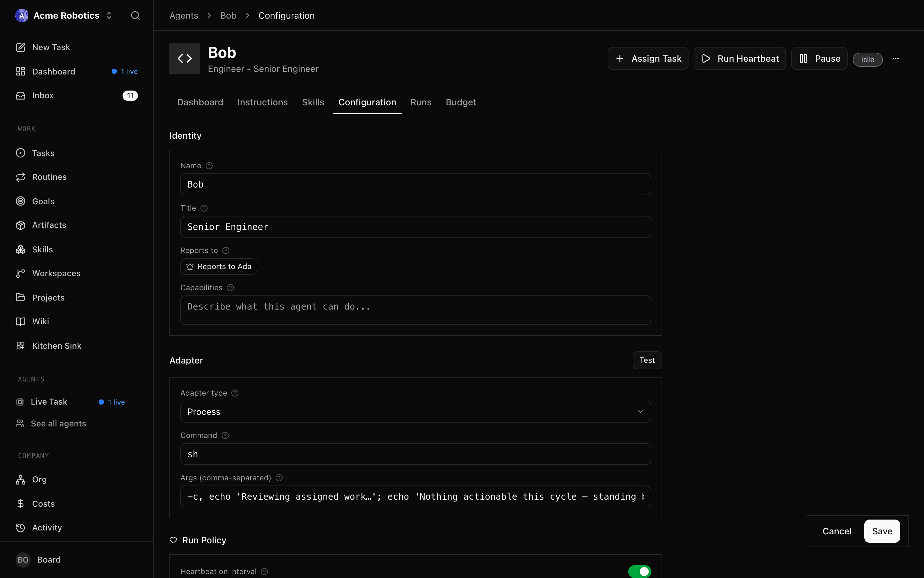The width and height of the screenshot is (924, 578).
Task: Click the Live Task chip icon
Action: point(20,402)
